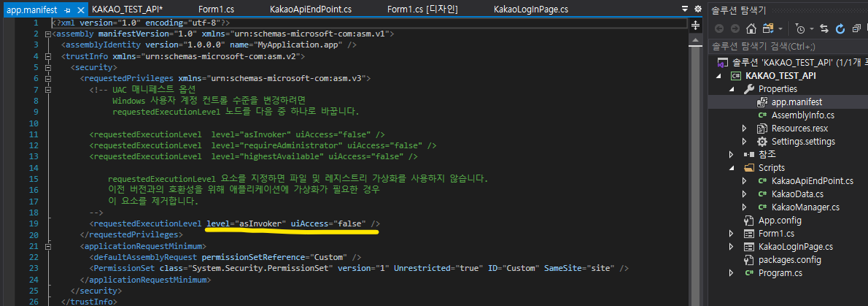Click the Solution Explorer Forward arrow icon

tap(735, 28)
